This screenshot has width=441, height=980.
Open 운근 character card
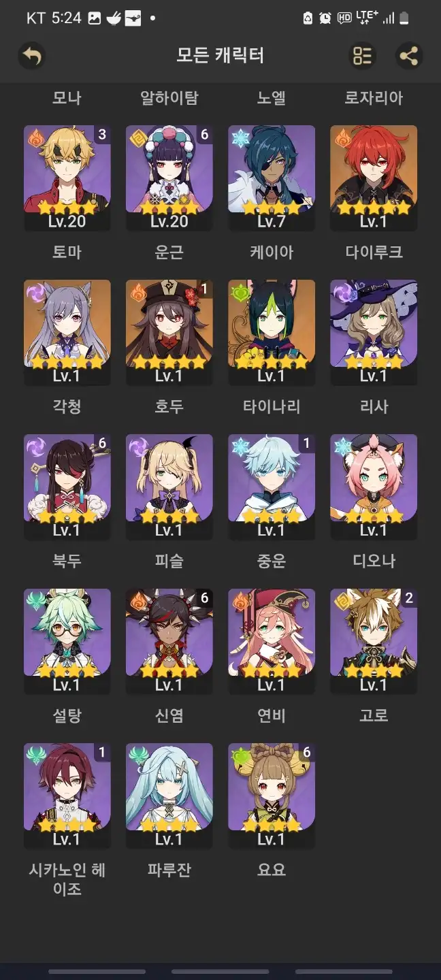[169, 178]
